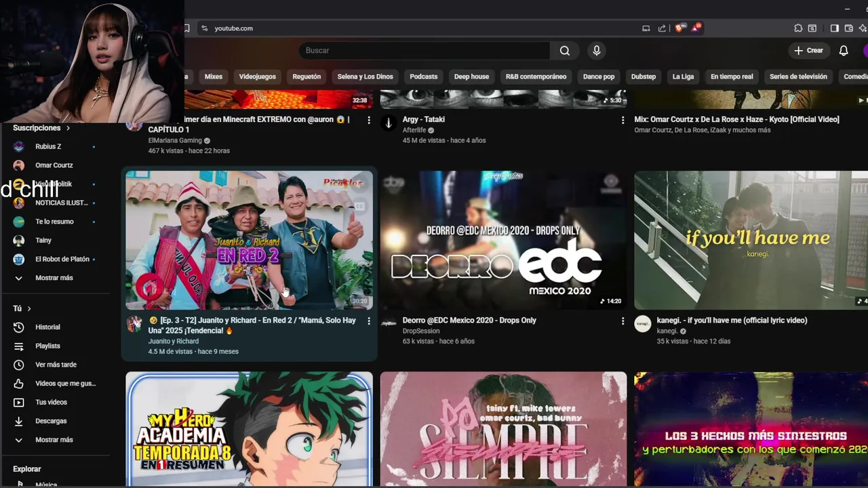Click DropSession avatar beside Deorro video
The image size is (868, 488).
pos(389,324)
